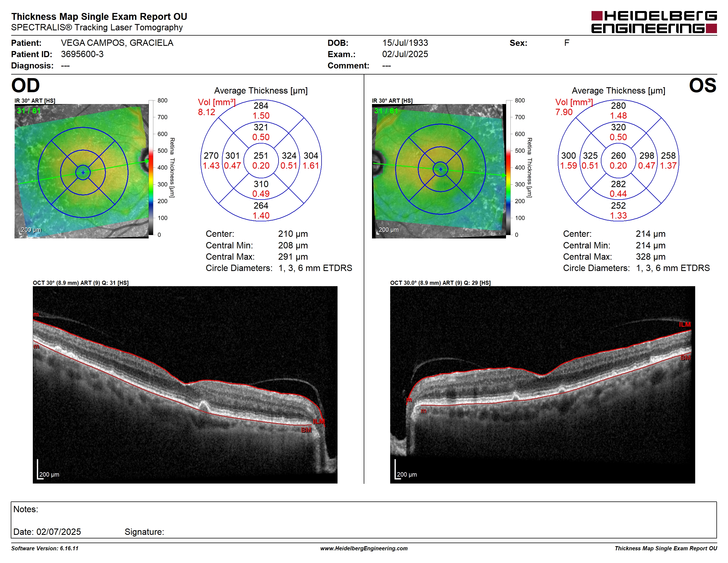Click OS outer right thickness 258
This screenshot has height=563, width=728.
tap(668, 156)
